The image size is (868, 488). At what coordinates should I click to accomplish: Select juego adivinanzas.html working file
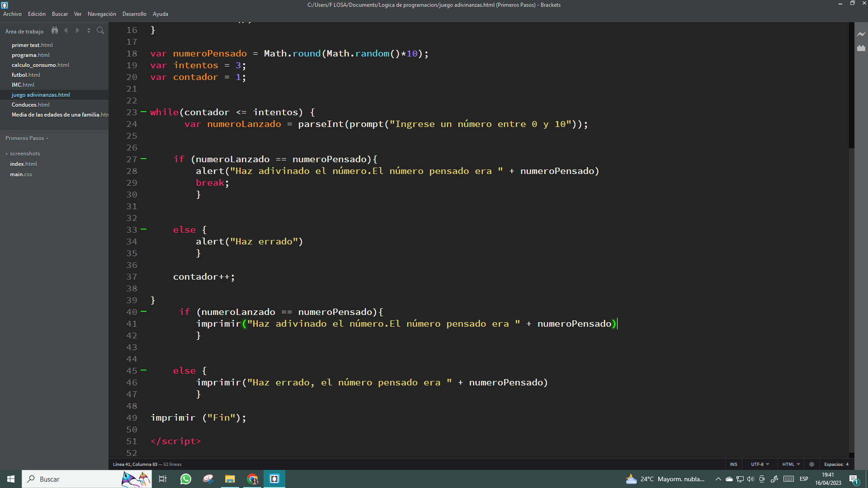point(54,95)
